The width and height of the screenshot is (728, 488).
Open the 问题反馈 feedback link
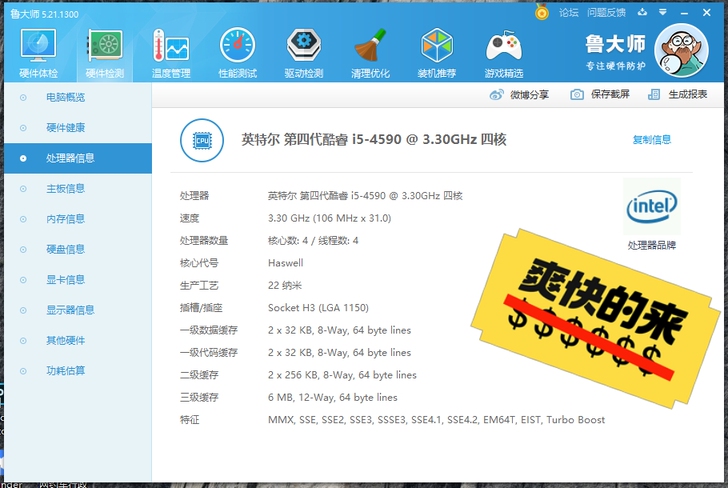click(606, 13)
